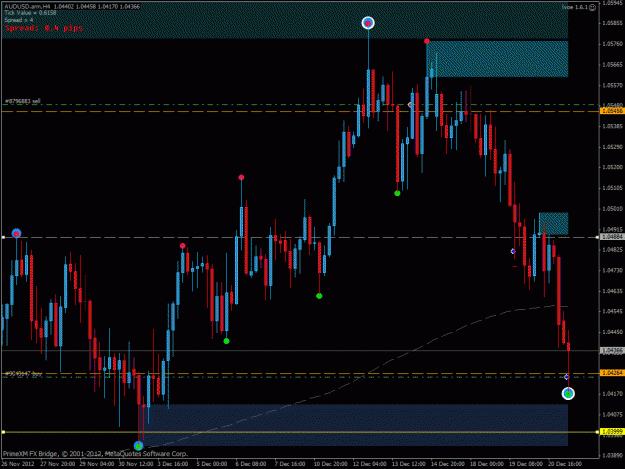Image resolution: width=625 pixels, height=469 pixels.
Task: Click the 1.05010 price scale label
Action: point(612,209)
